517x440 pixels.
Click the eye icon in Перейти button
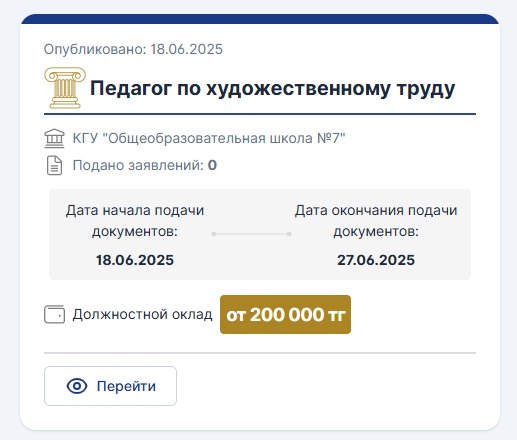(x=77, y=386)
